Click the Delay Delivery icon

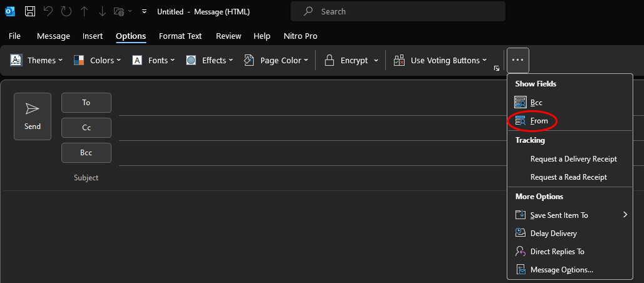(520, 233)
